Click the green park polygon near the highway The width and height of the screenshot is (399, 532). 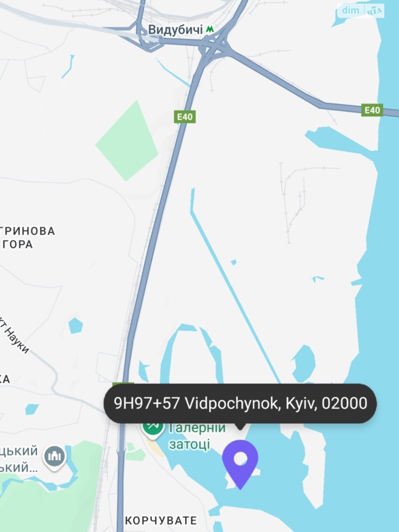pyautogui.click(x=127, y=141)
